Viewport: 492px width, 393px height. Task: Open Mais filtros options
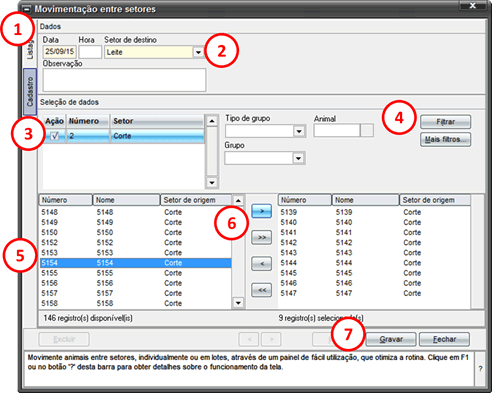446,139
